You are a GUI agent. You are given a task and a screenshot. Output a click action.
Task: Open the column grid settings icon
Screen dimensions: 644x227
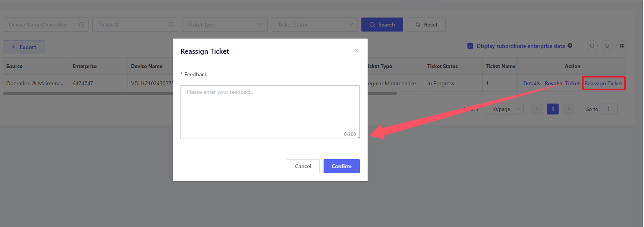(621, 46)
